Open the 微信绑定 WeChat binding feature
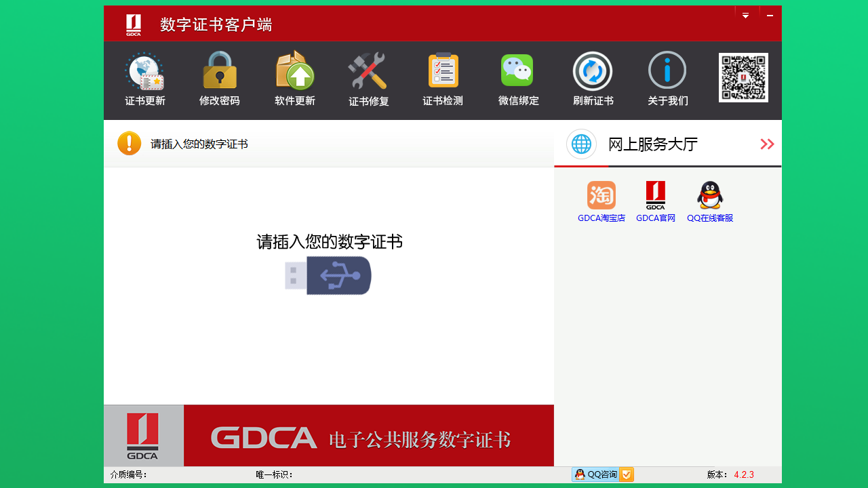Viewport: 868px width, 488px height. tap(517, 78)
